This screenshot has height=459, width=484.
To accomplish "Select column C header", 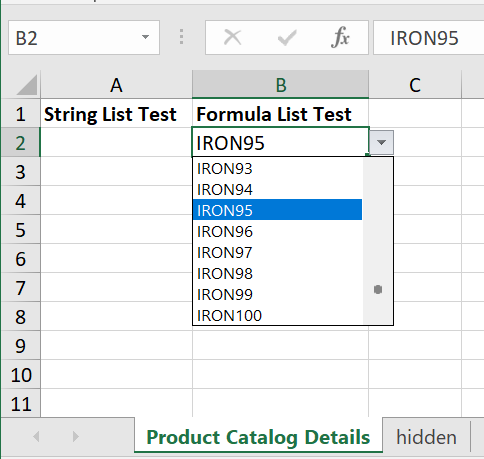I will click(415, 85).
